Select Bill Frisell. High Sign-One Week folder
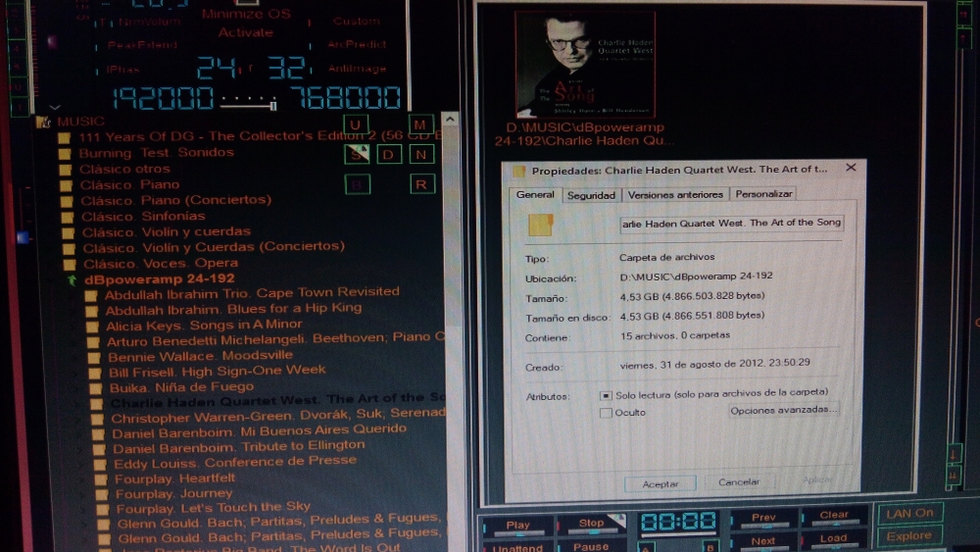This screenshot has width=980, height=552. [x=217, y=372]
